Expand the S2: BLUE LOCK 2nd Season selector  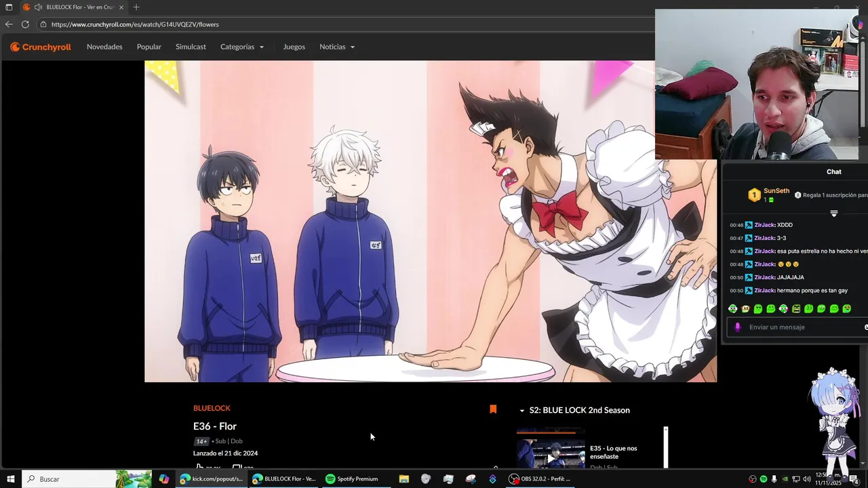(574, 410)
